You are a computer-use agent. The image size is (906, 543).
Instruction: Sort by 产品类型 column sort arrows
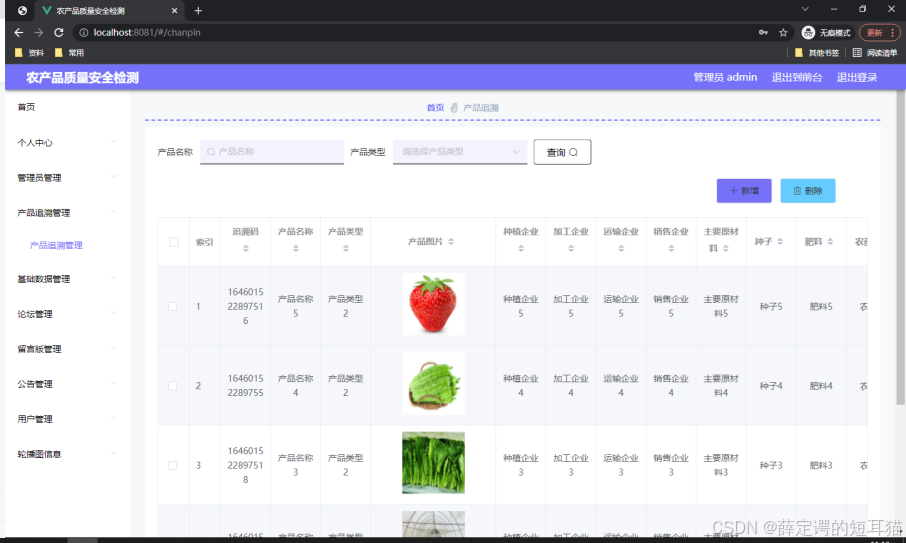click(346, 248)
